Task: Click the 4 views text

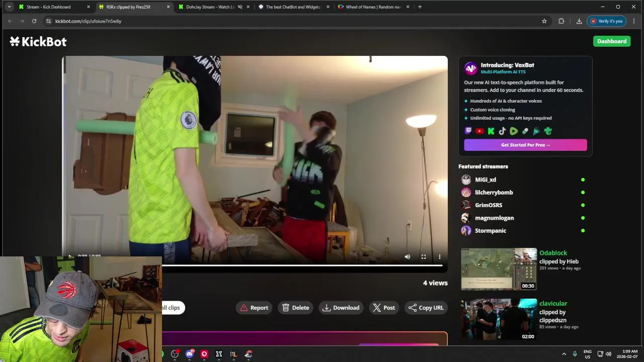Action: point(435,283)
